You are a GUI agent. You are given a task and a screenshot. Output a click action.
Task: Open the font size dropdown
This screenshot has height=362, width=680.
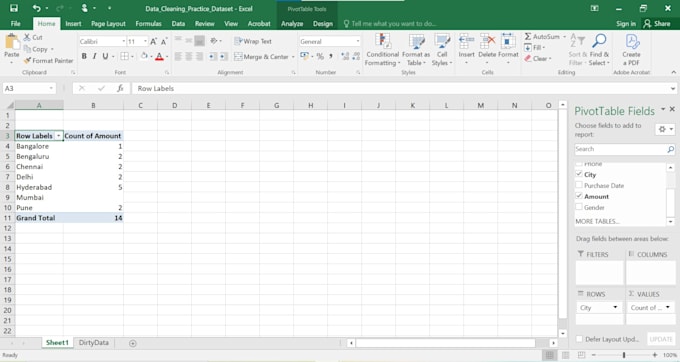[x=145, y=41]
